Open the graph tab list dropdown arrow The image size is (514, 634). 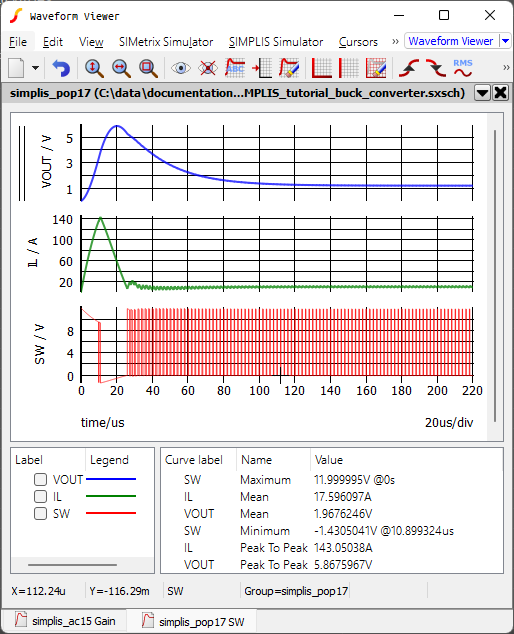(482, 93)
